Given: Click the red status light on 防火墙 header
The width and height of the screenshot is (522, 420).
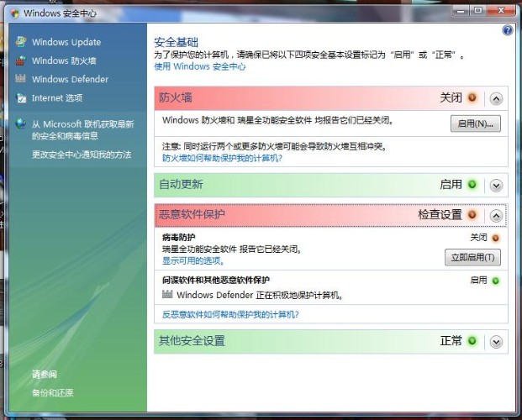Looking at the screenshot, I should pyautogui.click(x=472, y=97).
